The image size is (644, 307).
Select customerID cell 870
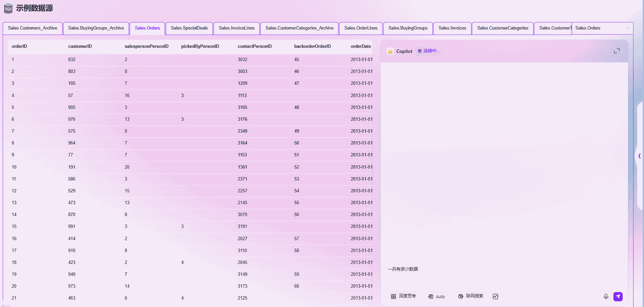pos(72,215)
